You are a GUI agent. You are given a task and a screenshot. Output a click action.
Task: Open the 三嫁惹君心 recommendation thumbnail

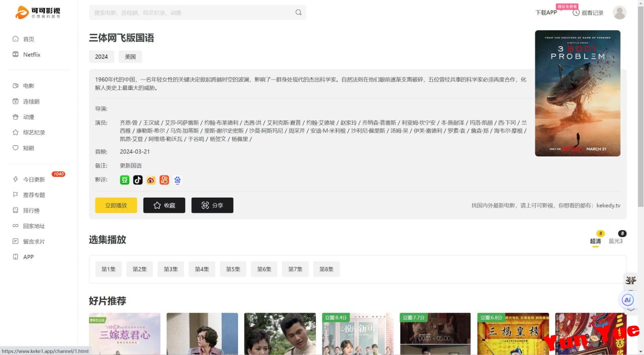(x=125, y=334)
